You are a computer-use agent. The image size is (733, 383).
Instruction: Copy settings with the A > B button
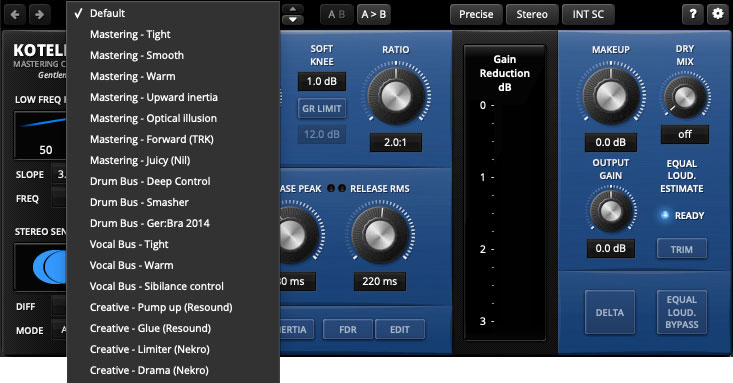(x=374, y=14)
